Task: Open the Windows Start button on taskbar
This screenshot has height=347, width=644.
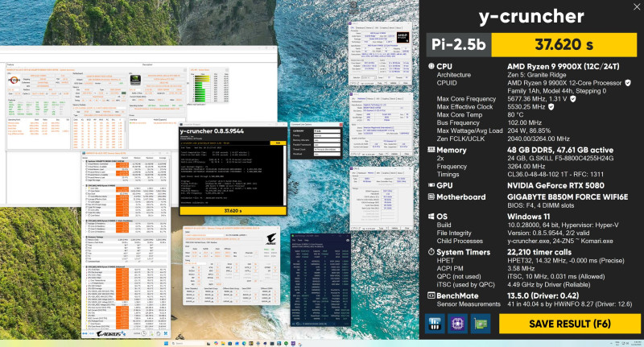Action: [x=166, y=343]
